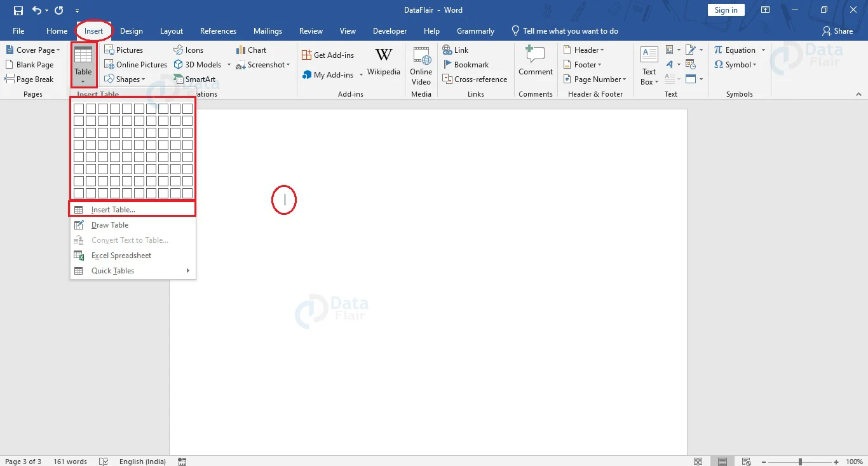The width and height of the screenshot is (868, 466).
Task: Open the Header dropdown
Action: (x=584, y=50)
